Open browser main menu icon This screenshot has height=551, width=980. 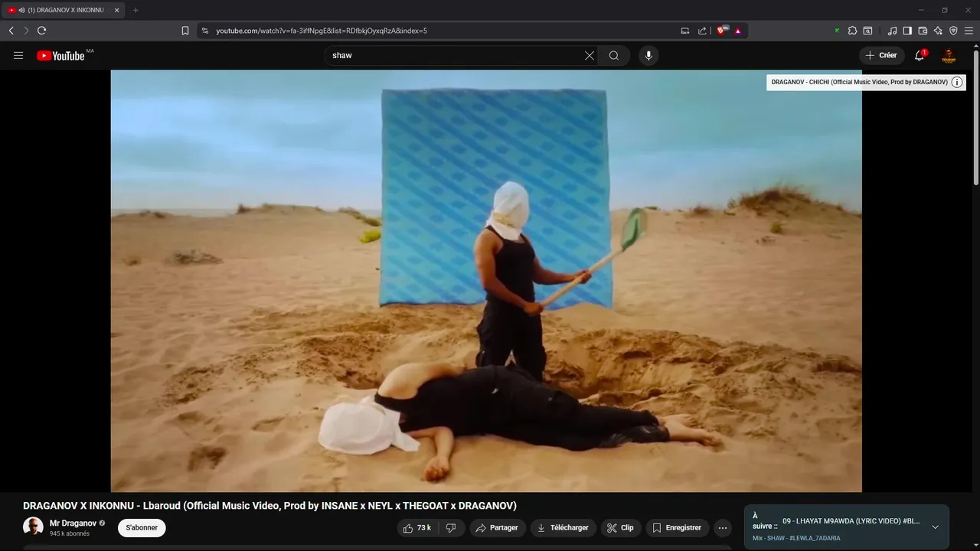coord(969,31)
